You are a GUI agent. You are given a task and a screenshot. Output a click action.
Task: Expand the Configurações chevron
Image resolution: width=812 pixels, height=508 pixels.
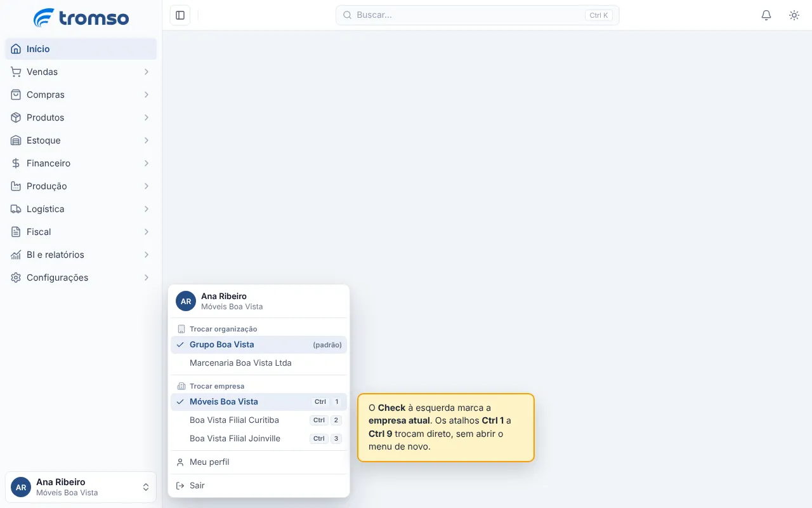tap(147, 277)
